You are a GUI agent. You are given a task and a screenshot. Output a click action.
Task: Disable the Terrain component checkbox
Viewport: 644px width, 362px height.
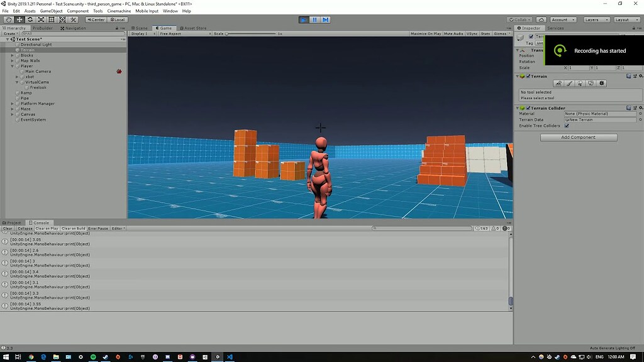click(x=528, y=76)
